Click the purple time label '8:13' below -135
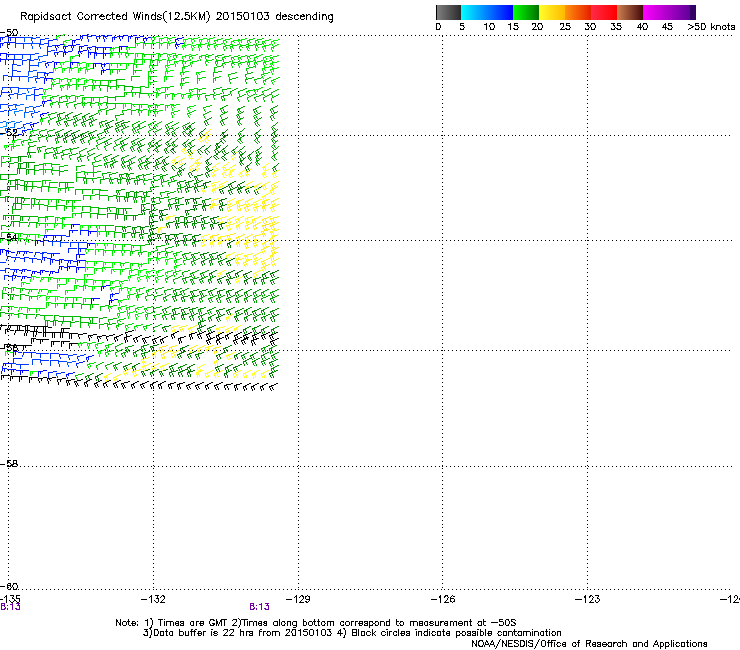This screenshot has width=740, height=650. pos(10,607)
